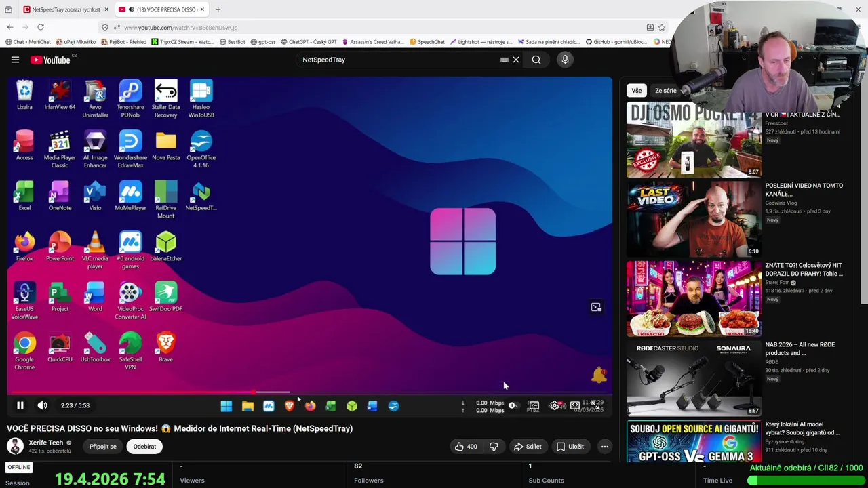Screen dimensions: 868x488
Task: Open the YouTube guide hamburger menu
Action: [15, 60]
